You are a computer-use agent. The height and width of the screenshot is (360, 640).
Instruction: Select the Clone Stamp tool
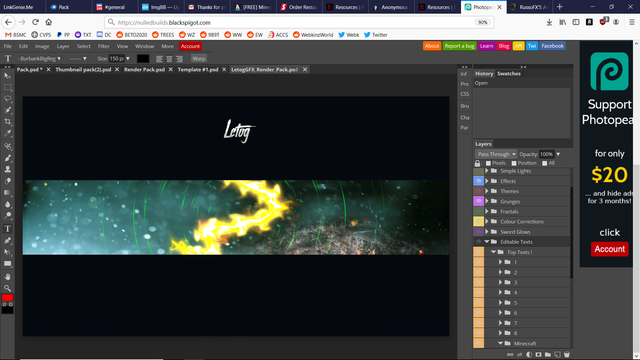point(7,169)
